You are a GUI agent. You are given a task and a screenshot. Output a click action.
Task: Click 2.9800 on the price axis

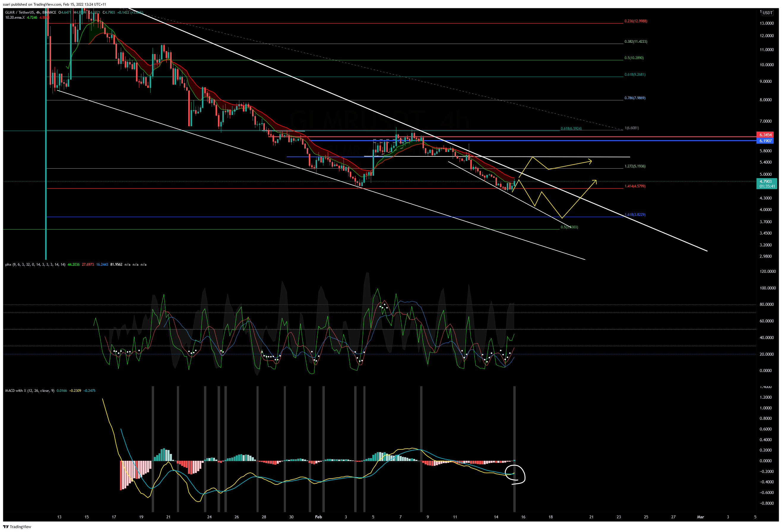pos(765,256)
